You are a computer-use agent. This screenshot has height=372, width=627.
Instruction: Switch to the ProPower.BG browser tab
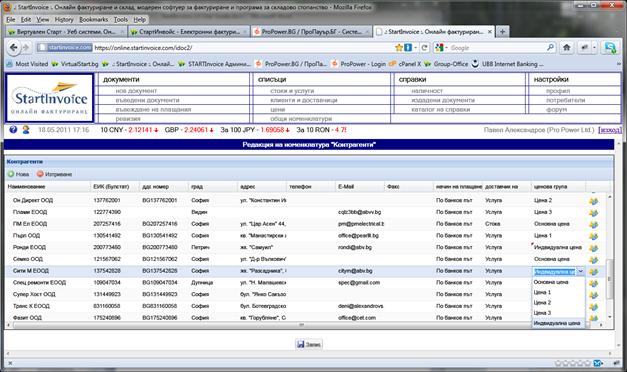click(311, 32)
